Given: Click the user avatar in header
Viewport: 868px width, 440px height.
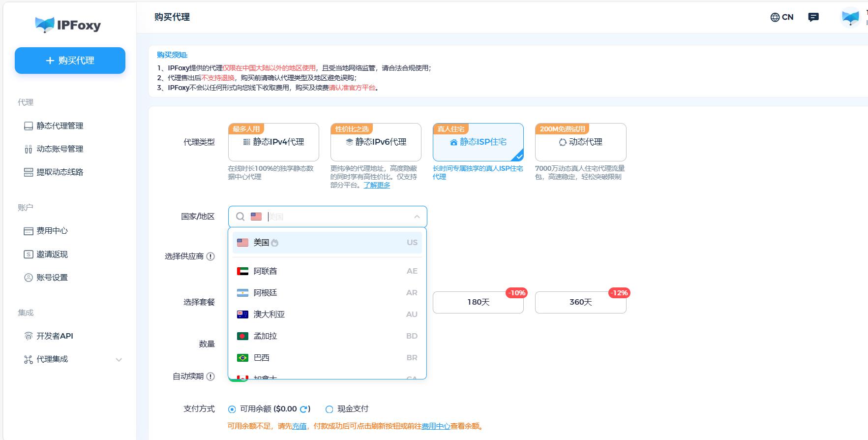Looking at the screenshot, I should [850, 18].
